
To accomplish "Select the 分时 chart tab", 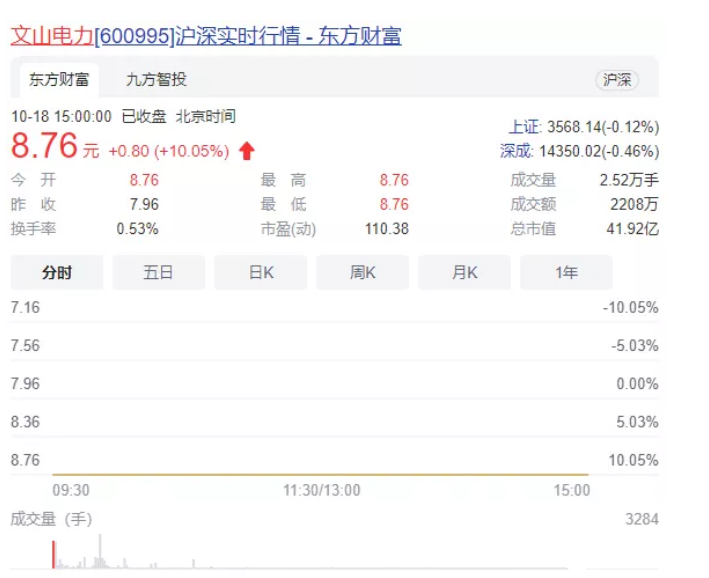I will 57,272.
